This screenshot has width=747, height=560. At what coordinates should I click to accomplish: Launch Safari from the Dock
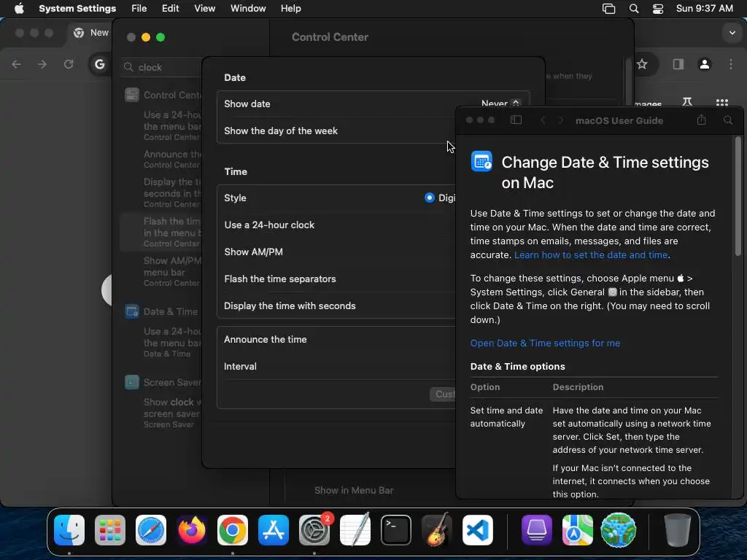[x=151, y=530]
